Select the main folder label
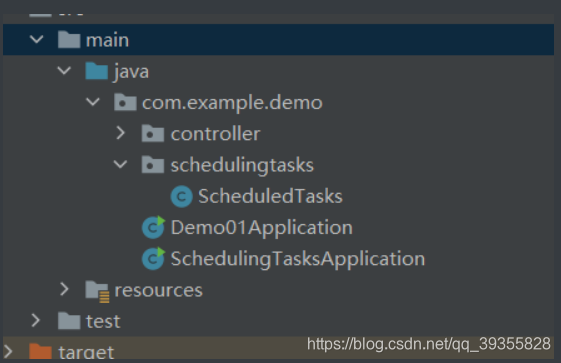The height and width of the screenshot is (363, 561). coord(107,40)
